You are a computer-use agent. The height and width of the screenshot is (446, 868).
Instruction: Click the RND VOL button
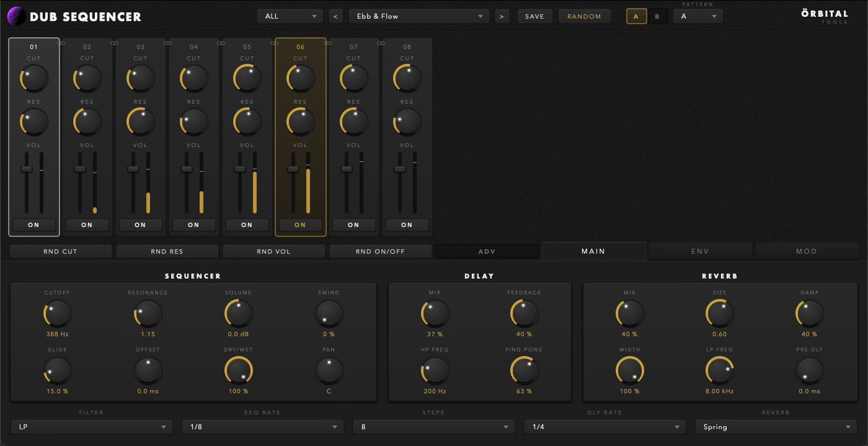pyautogui.click(x=274, y=251)
